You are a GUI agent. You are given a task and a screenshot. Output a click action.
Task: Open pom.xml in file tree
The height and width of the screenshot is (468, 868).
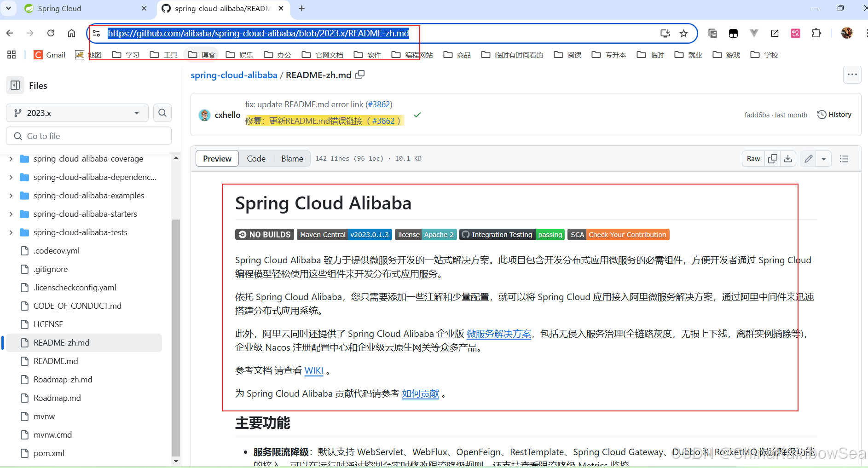(x=49, y=453)
